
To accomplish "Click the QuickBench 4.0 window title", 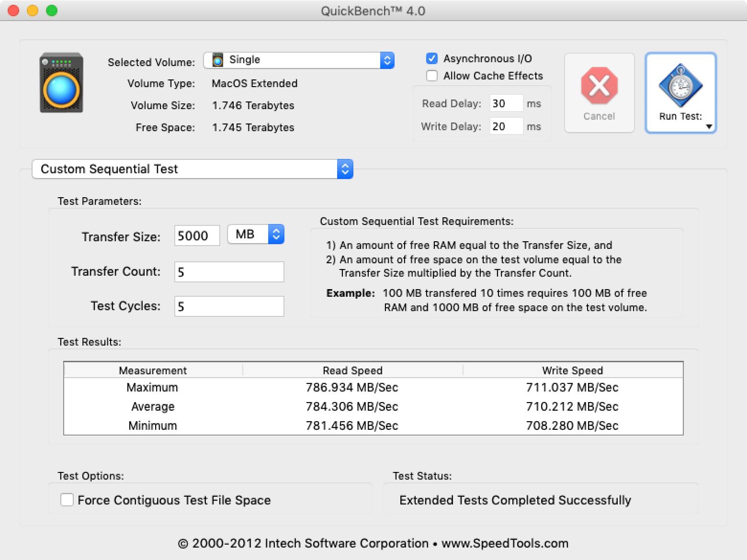I will (x=373, y=11).
